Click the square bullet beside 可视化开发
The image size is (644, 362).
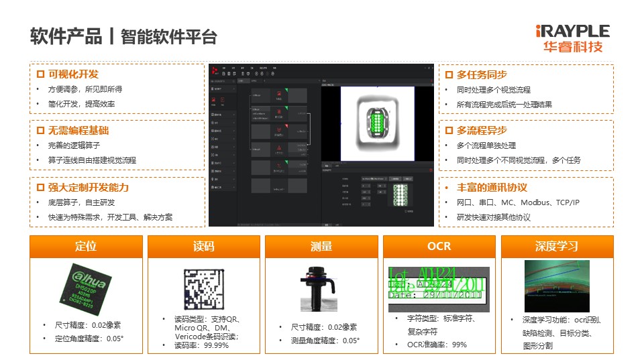coord(40,74)
